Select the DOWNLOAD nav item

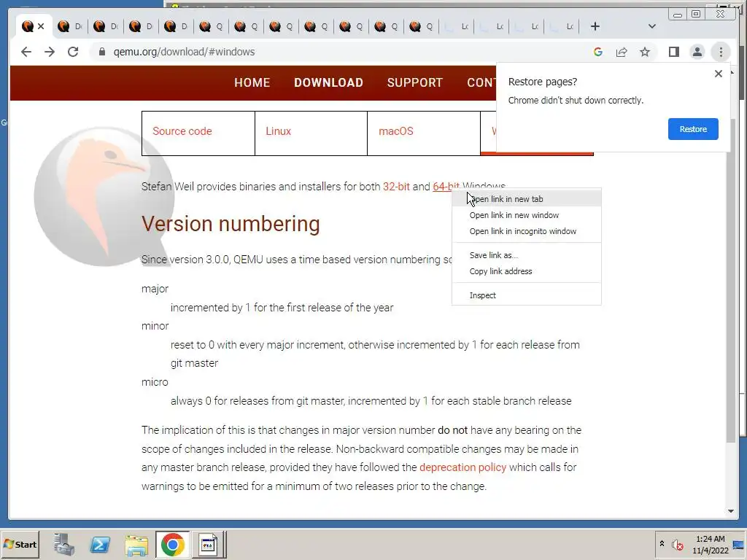[x=328, y=83]
